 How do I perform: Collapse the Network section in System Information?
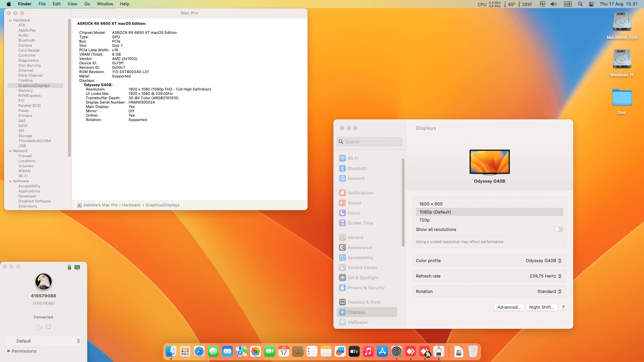tap(10, 151)
